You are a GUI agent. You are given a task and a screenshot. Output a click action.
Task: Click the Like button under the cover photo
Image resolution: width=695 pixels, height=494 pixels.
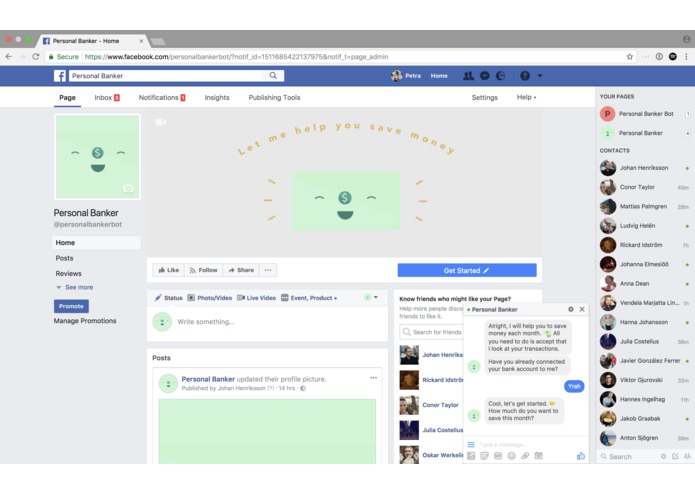[x=168, y=270]
